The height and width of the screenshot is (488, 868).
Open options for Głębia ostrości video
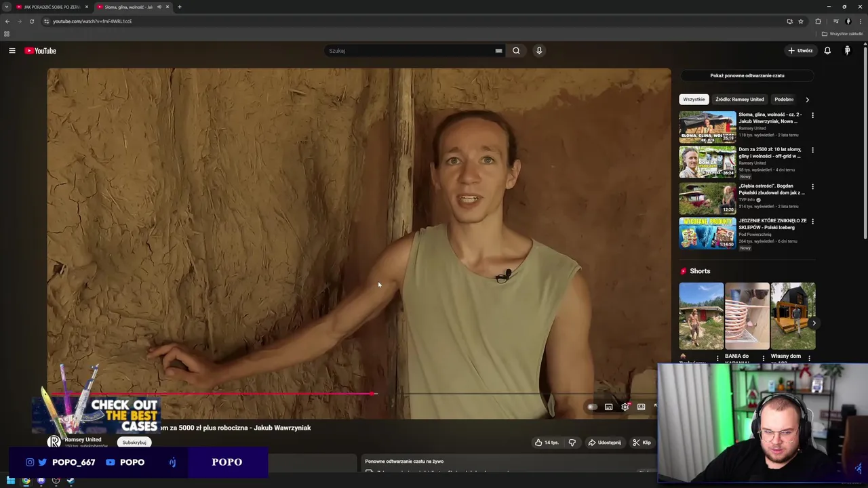pos(812,186)
